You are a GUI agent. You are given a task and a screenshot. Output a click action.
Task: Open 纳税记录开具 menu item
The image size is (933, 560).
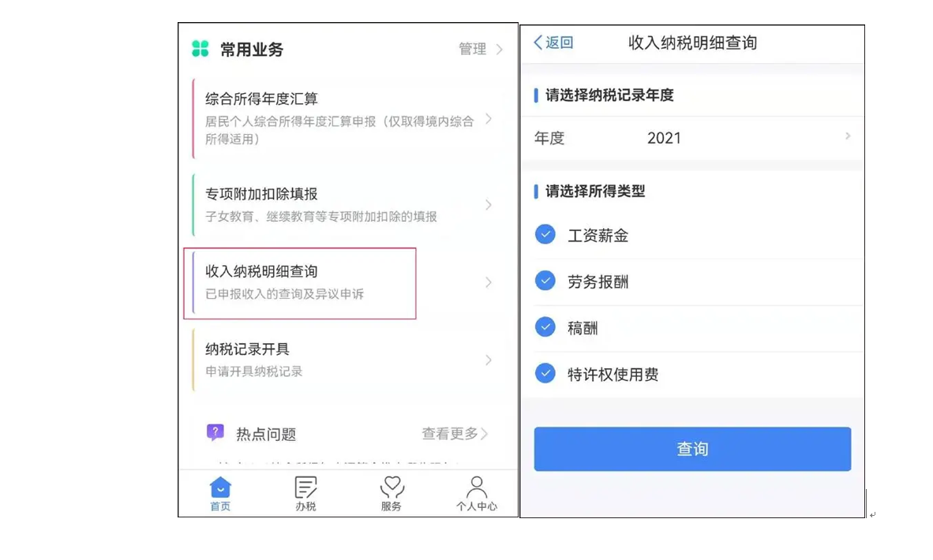(348, 360)
